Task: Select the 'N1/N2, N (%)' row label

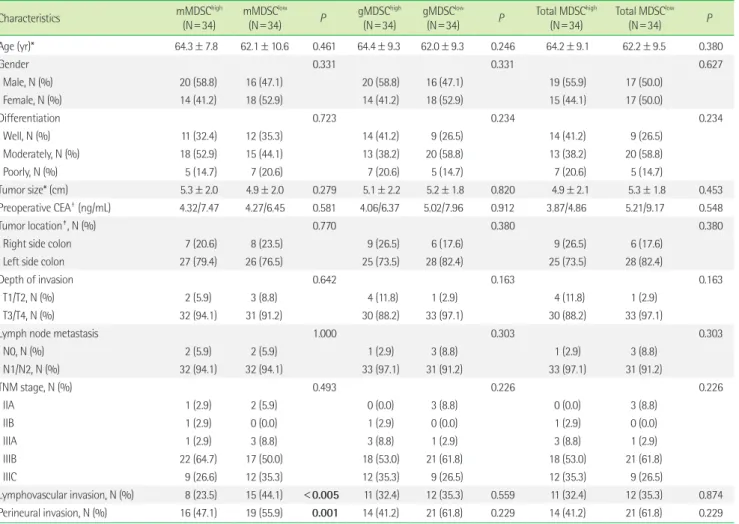Action: [31, 369]
